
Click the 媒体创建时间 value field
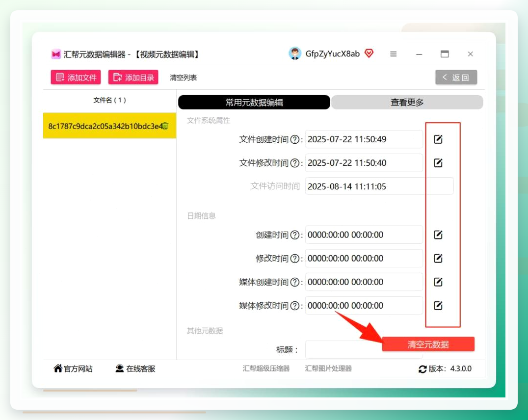pyautogui.click(x=364, y=282)
